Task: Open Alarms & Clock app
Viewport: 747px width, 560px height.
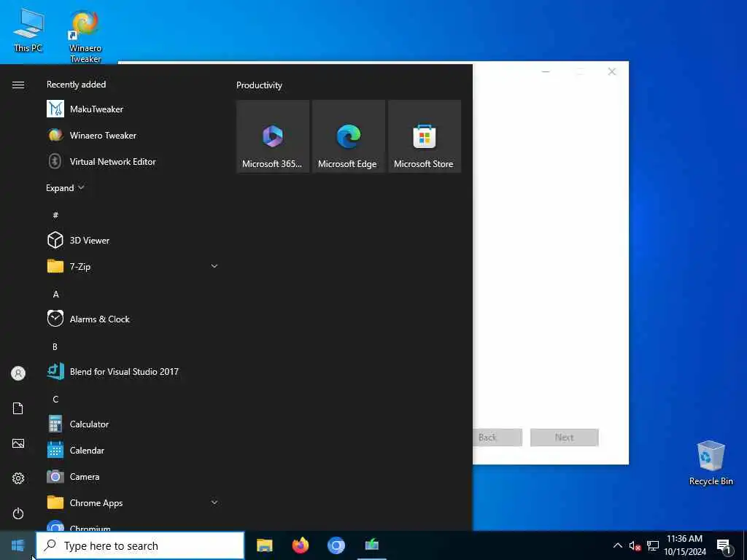Action: [x=133, y=319]
